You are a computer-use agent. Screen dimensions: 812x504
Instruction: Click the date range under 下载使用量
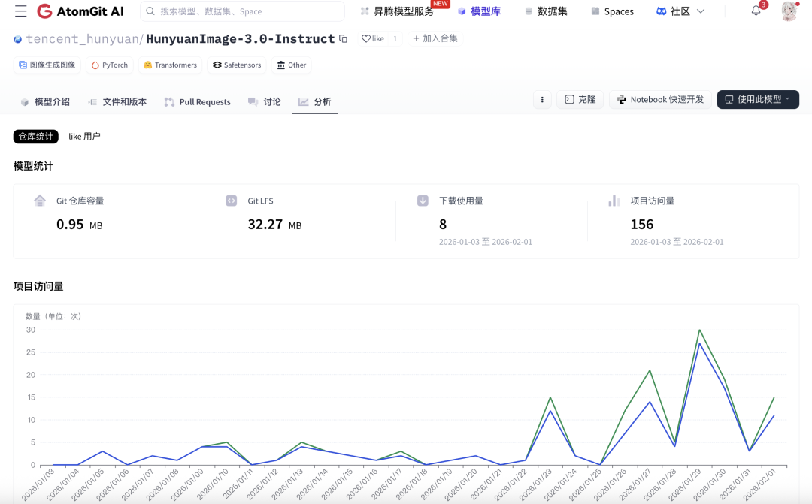point(485,242)
